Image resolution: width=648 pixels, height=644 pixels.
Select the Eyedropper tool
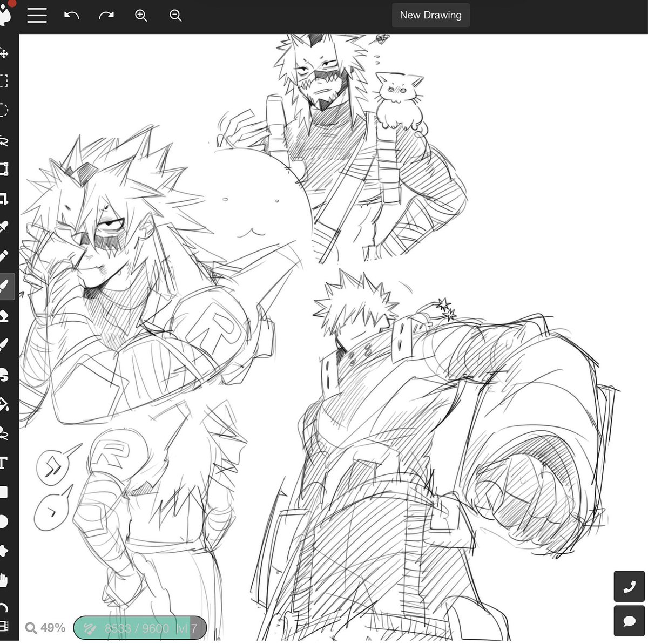4,227
